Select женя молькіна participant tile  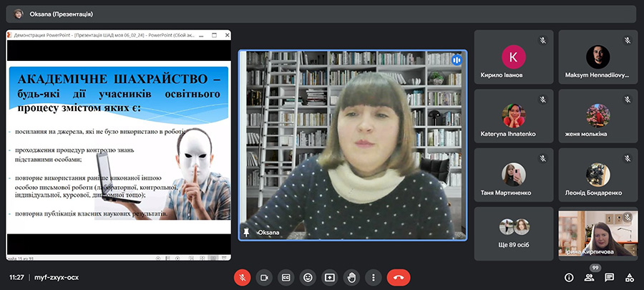[598, 116]
